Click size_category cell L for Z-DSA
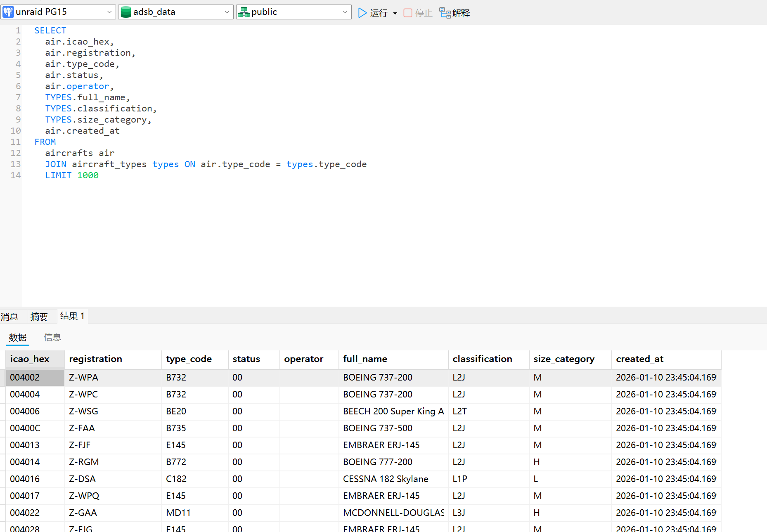 (570, 479)
